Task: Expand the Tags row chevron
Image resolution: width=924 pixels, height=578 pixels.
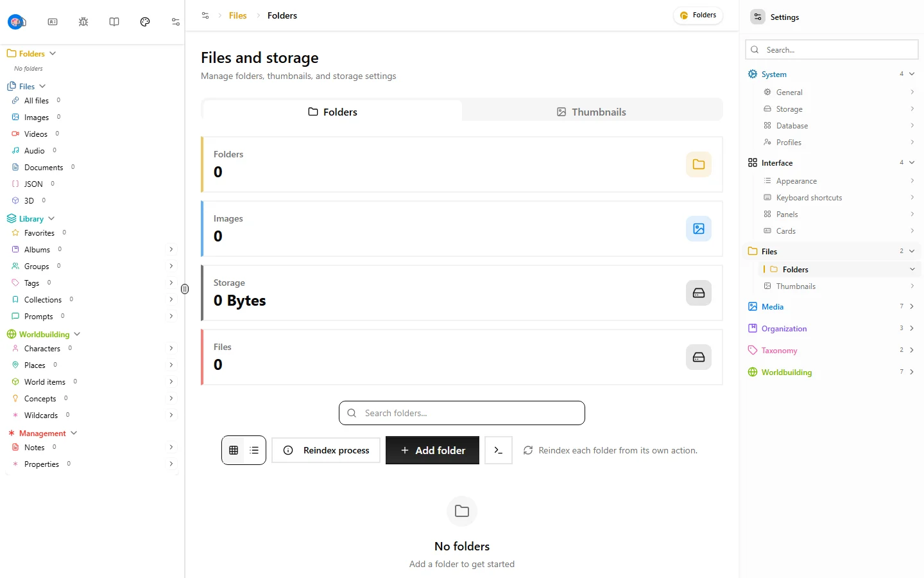Action: [x=171, y=283]
